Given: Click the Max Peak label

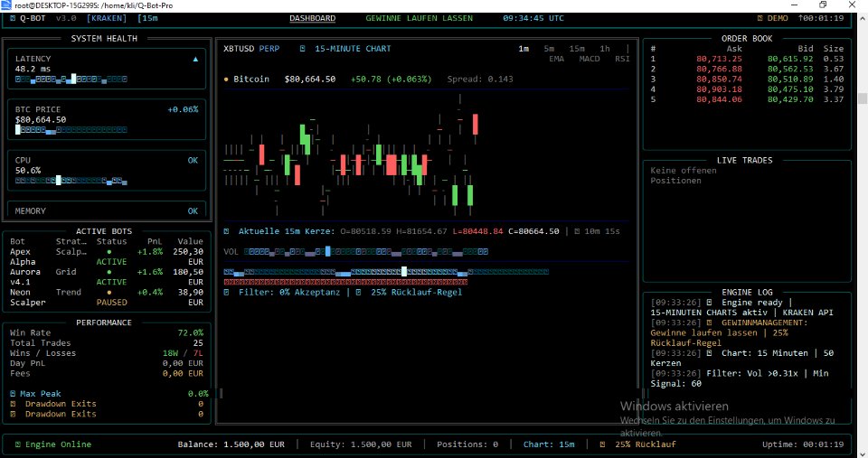Looking at the screenshot, I should (x=41, y=394).
